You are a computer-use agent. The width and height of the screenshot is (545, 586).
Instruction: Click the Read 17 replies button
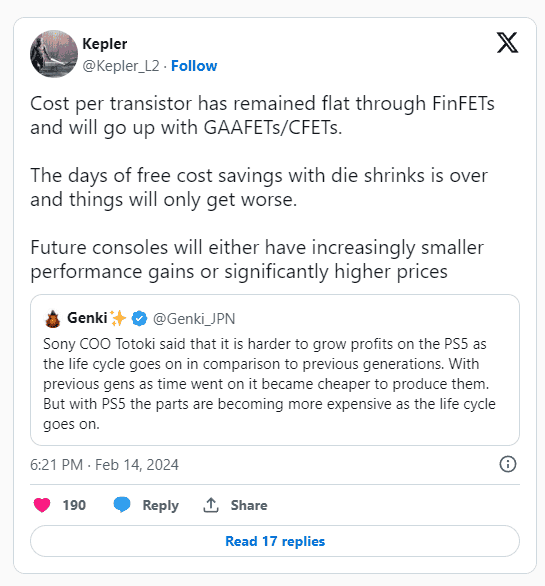click(x=275, y=541)
